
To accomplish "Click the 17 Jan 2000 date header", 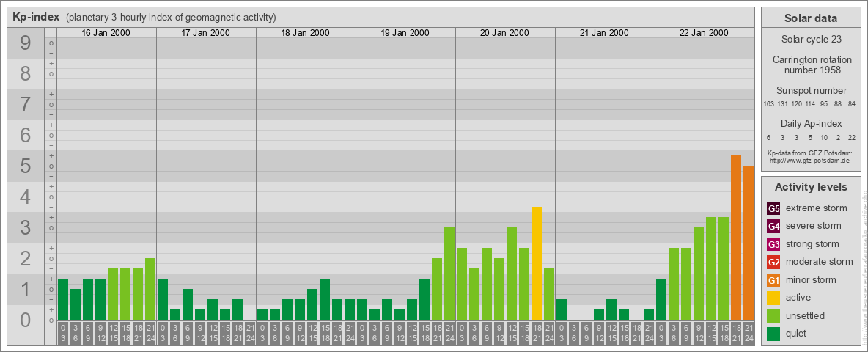I will pos(206,33).
